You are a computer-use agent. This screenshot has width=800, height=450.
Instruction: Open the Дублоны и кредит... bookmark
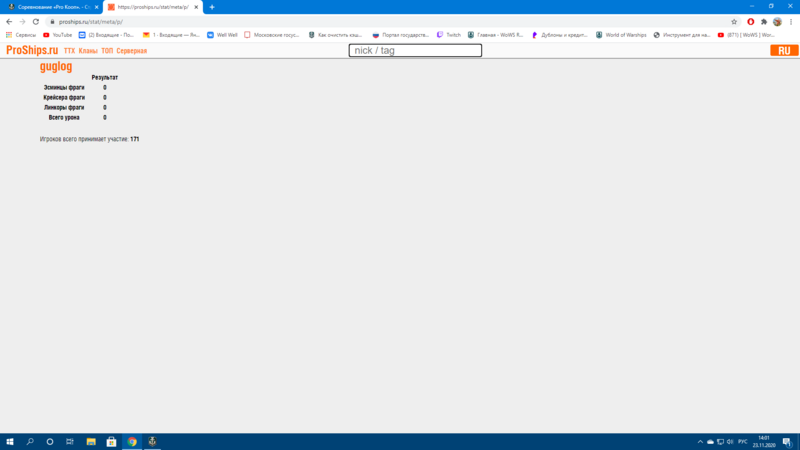560,35
